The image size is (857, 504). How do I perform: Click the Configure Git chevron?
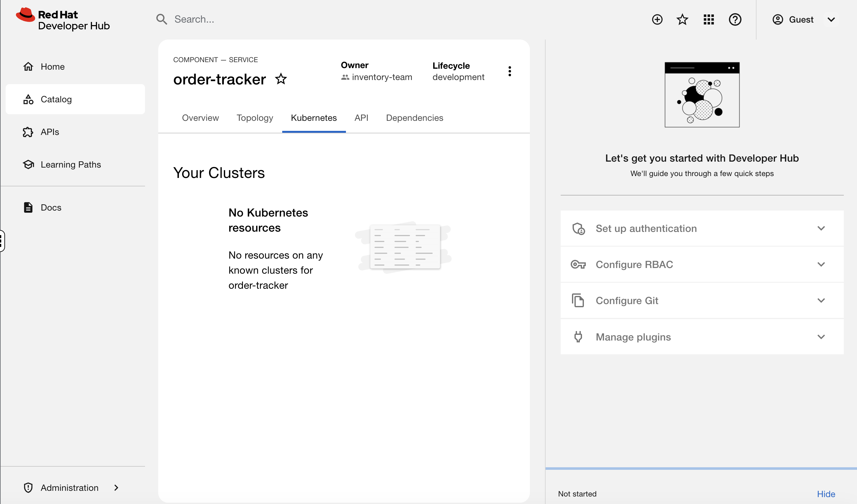coord(821,300)
